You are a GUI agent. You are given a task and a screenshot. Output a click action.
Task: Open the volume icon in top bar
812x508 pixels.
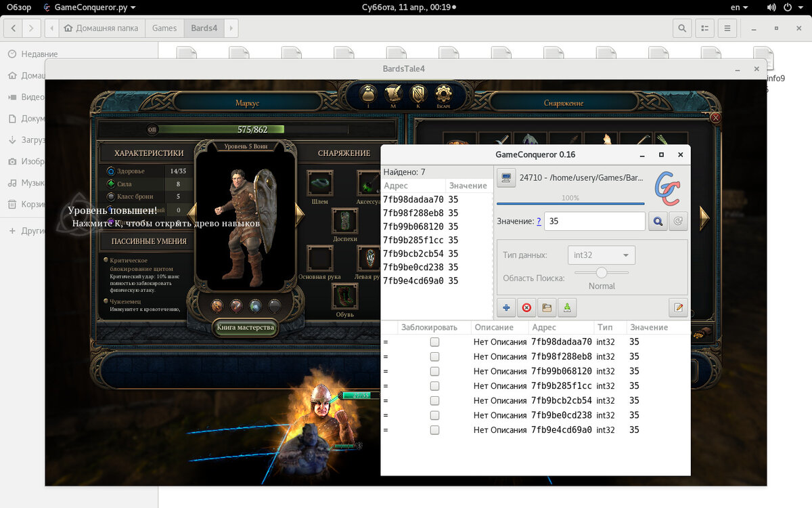point(771,7)
